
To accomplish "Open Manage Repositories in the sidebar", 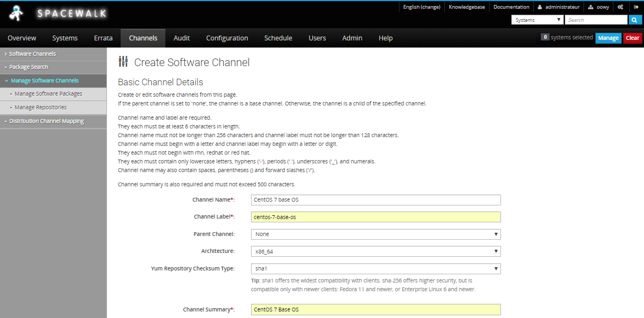I will 40,108.
